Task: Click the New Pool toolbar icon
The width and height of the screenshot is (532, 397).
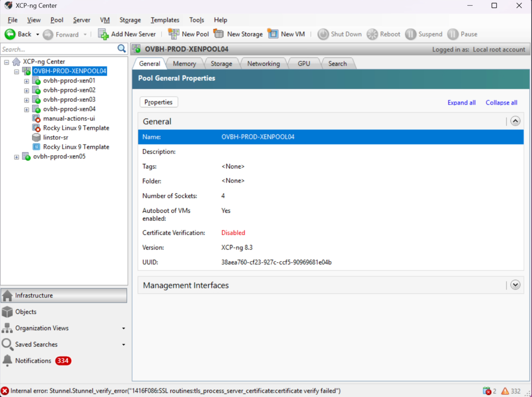Action: [173, 34]
